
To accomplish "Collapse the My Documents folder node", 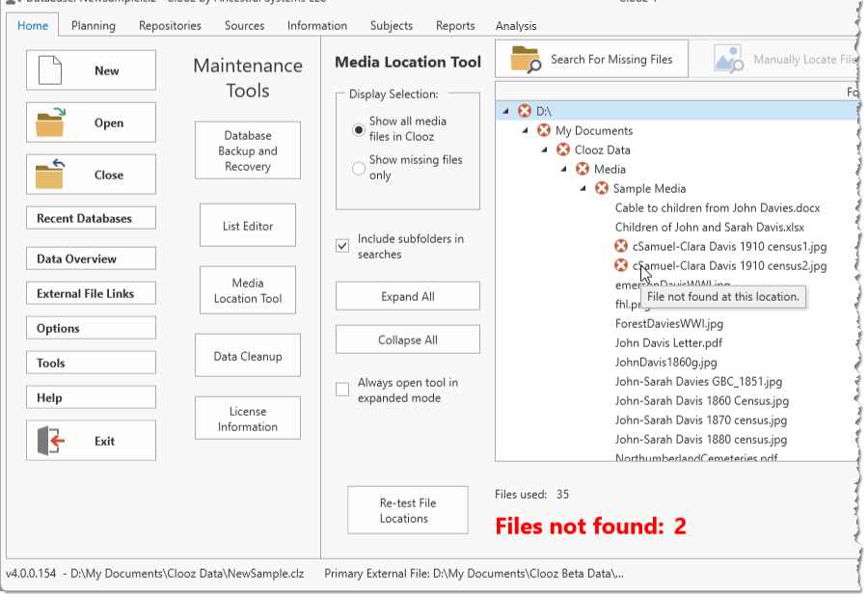I will pyautogui.click(x=526, y=131).
